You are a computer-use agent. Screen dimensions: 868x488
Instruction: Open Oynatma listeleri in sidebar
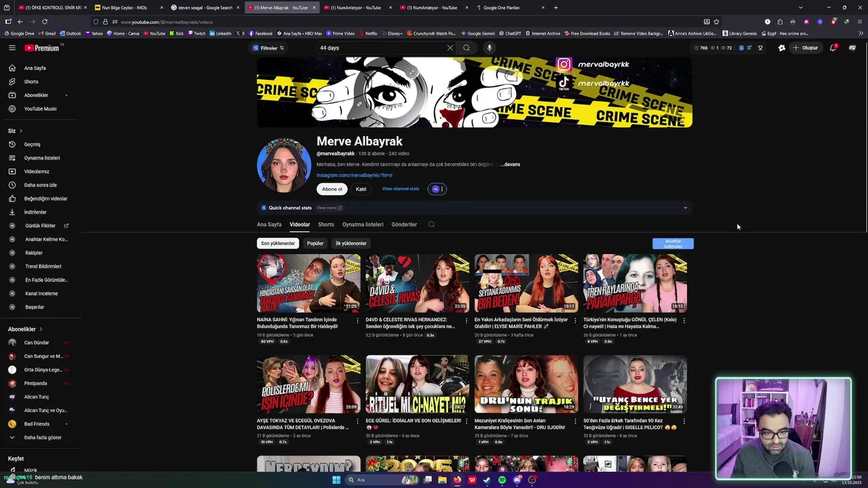point(42,158)
